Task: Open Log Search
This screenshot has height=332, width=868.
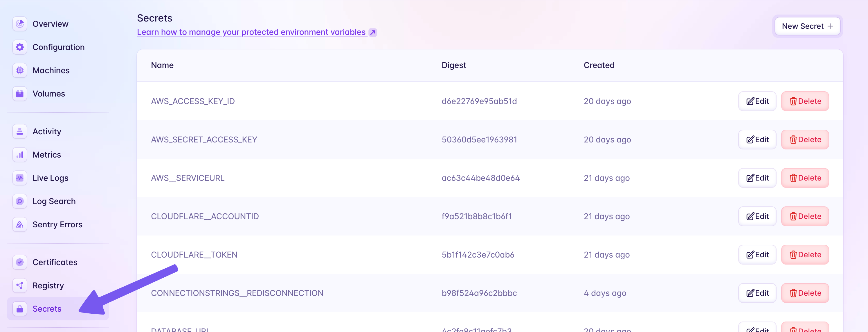Action: point(58,201)
